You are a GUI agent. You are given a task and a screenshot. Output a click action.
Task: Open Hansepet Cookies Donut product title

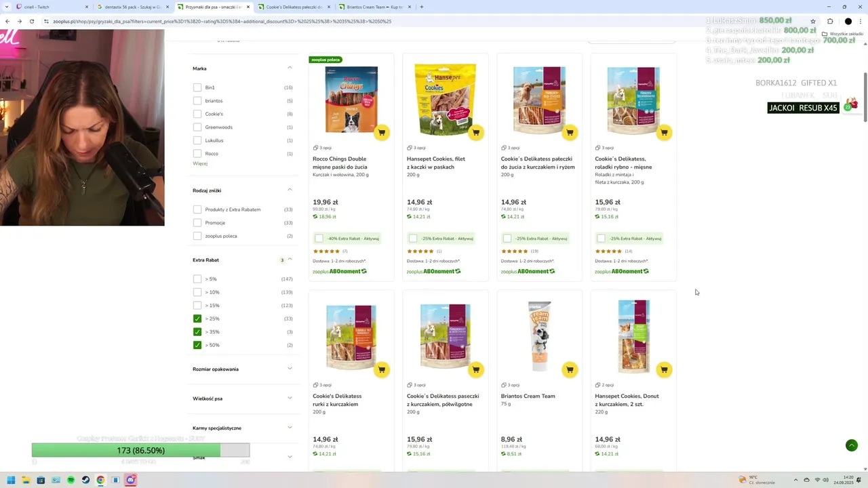(627, 400)
